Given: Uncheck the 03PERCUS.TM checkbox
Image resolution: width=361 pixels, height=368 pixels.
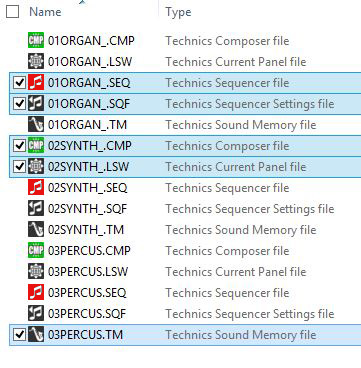Looking at the screenshot, I should pyautogui.click(x=19, y=335).
